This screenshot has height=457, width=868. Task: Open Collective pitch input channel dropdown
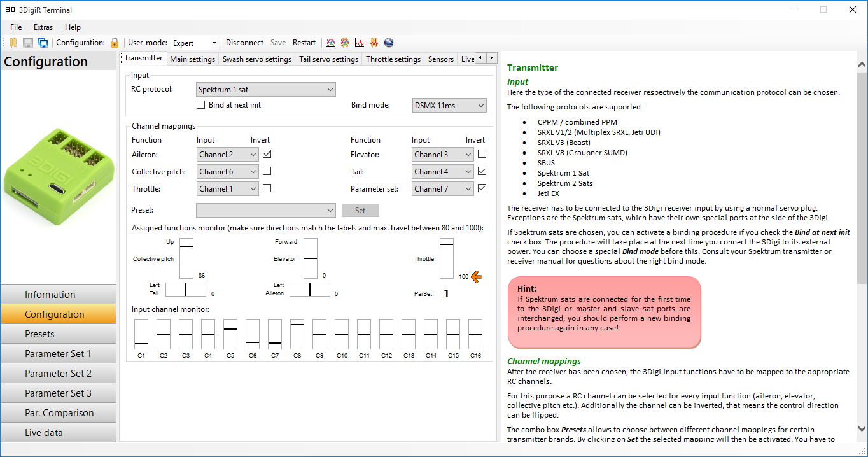227,171
